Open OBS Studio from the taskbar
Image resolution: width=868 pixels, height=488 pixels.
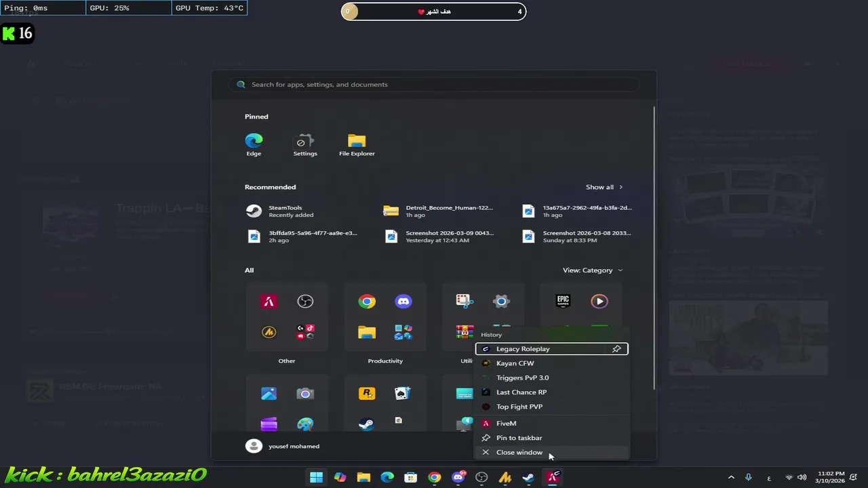(481, 477)
